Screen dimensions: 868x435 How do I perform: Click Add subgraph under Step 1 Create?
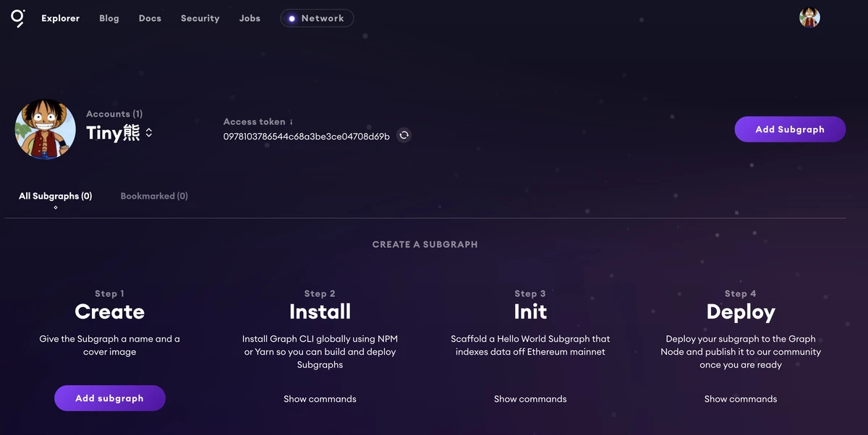click(x=110, y=398)
